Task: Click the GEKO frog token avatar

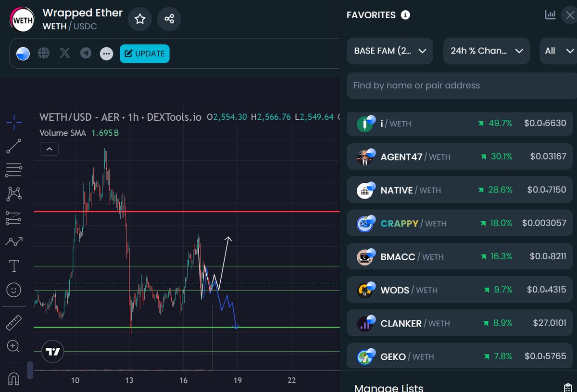Action: [365, 357]
